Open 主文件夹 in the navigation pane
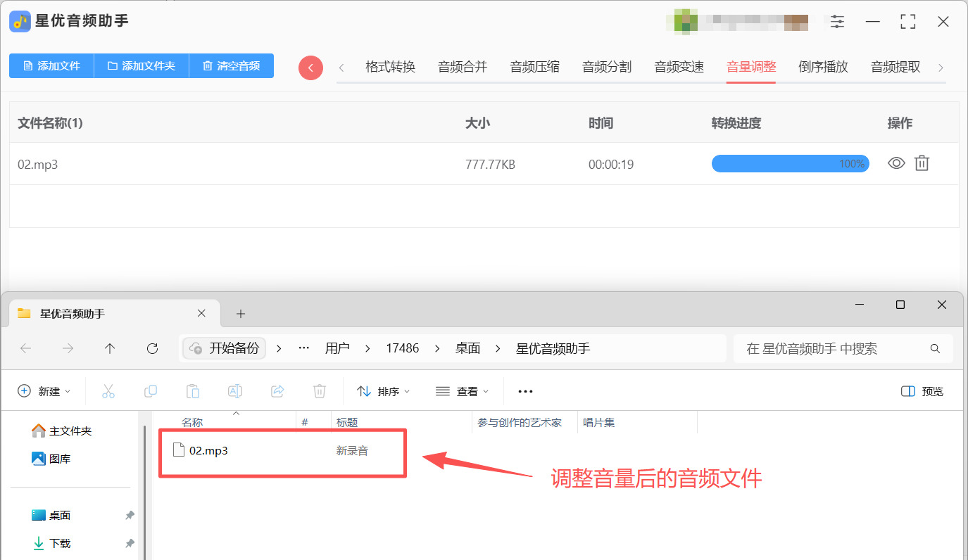 click(x=62, y=431)
